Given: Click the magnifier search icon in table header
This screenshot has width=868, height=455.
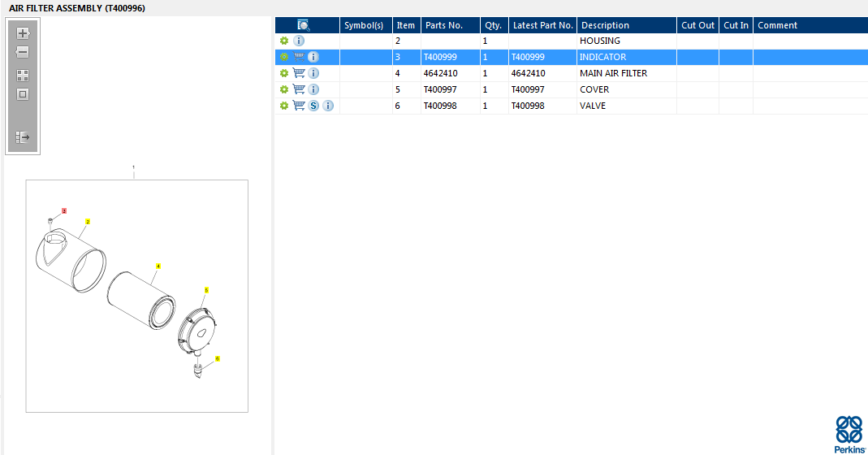Looking at the screenshot, I should 304,25.
